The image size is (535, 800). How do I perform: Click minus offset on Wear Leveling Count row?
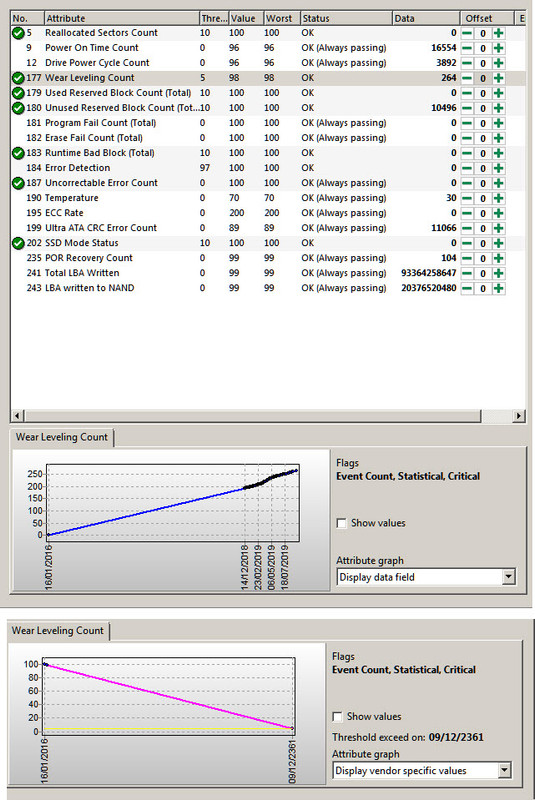click(x=467, y=78)
